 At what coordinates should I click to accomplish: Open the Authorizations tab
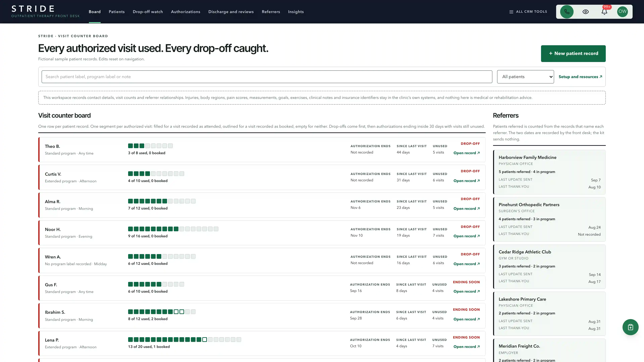click(x=185, y=12)
